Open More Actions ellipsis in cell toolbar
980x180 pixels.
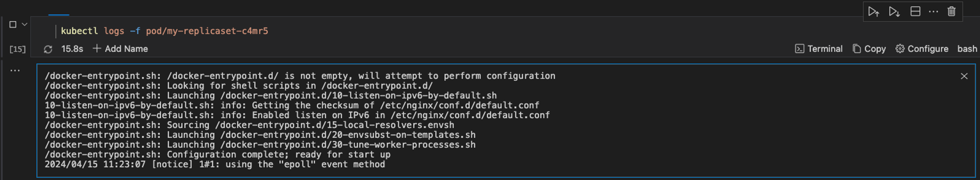[933, 11]
